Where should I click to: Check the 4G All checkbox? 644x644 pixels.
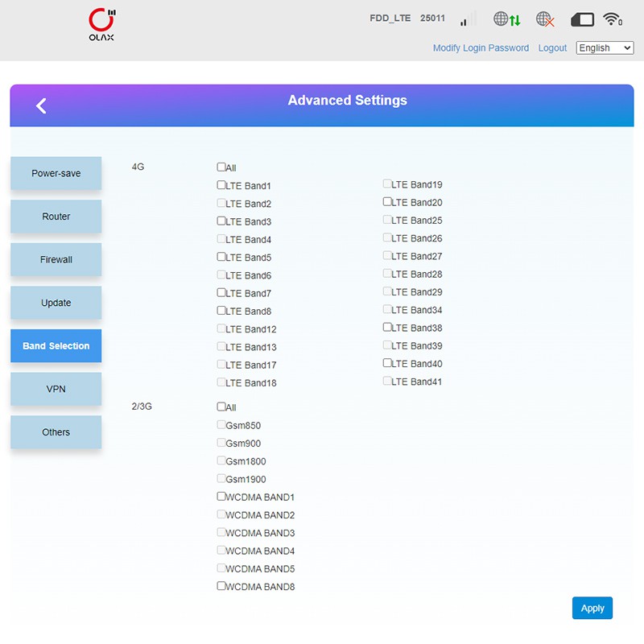click(221, 167)
